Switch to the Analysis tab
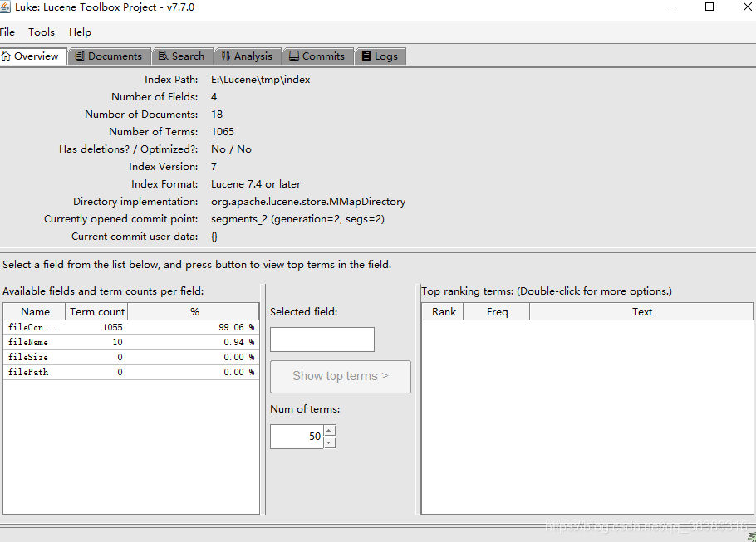 point(248,56)
